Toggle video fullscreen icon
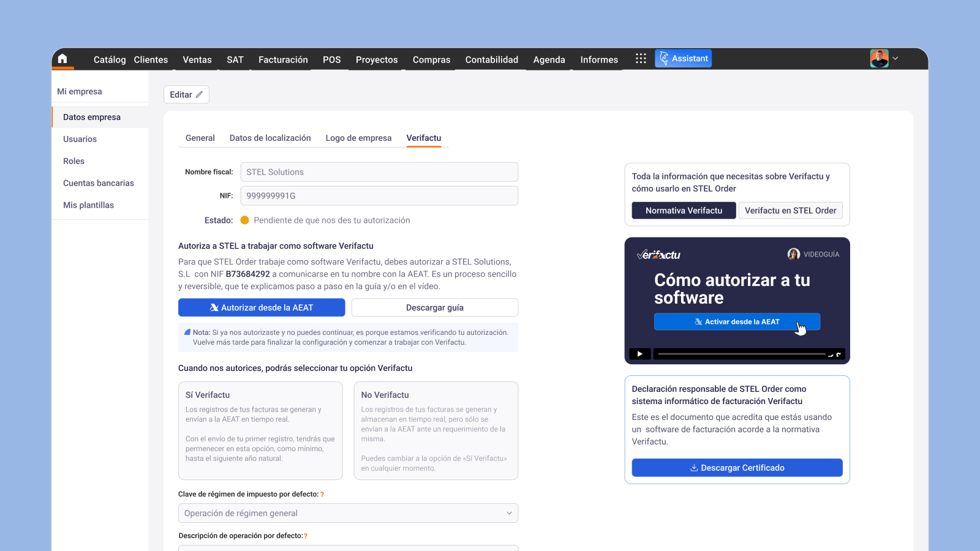The width and height of the screenshot is (980, 551). pyautogui.click(x=839, y=354)
